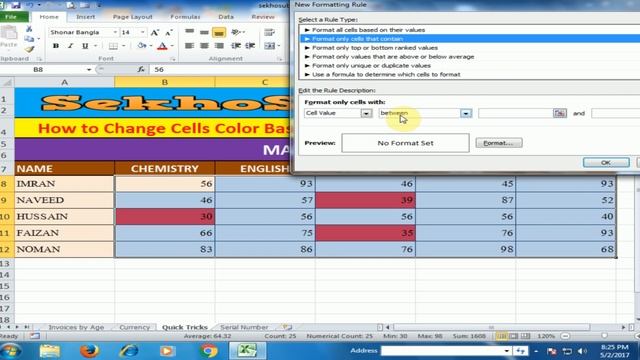Screen dimensions: 640x360
Task: Click the Orientation text angle icon
Action: point(236,32)
